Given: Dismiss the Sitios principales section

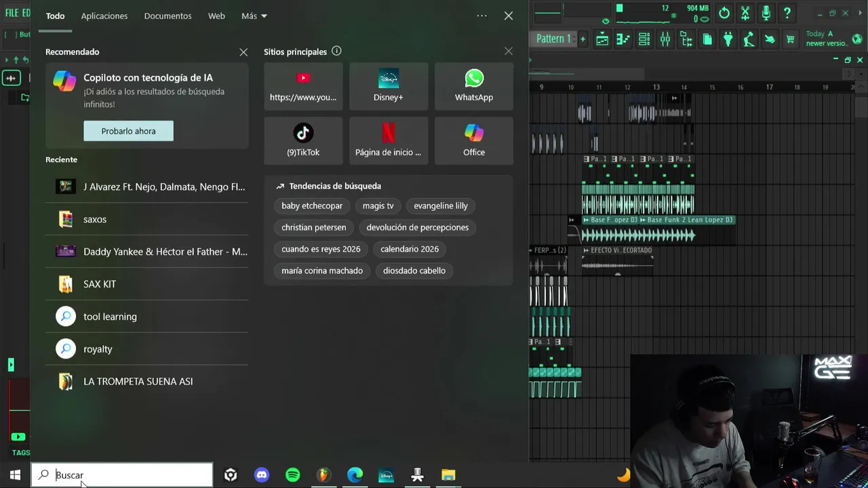Looking at the screenshot, I should point(509,51).
